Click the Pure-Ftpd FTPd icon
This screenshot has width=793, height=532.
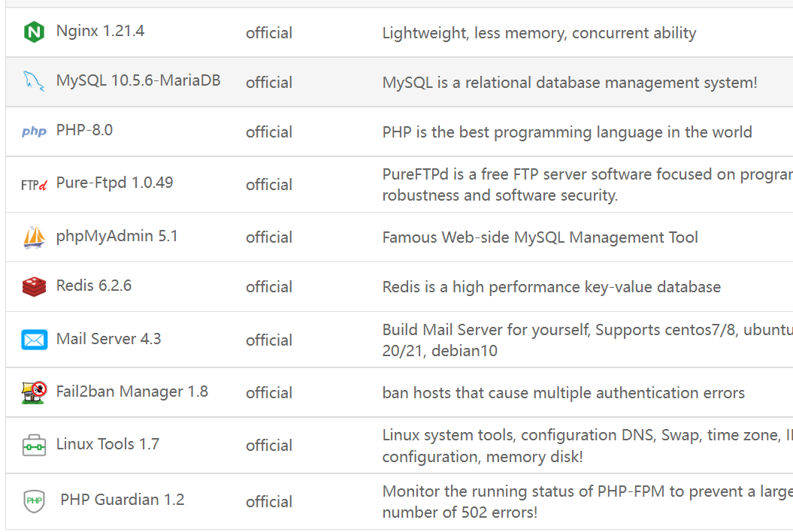tap(34, 184)
